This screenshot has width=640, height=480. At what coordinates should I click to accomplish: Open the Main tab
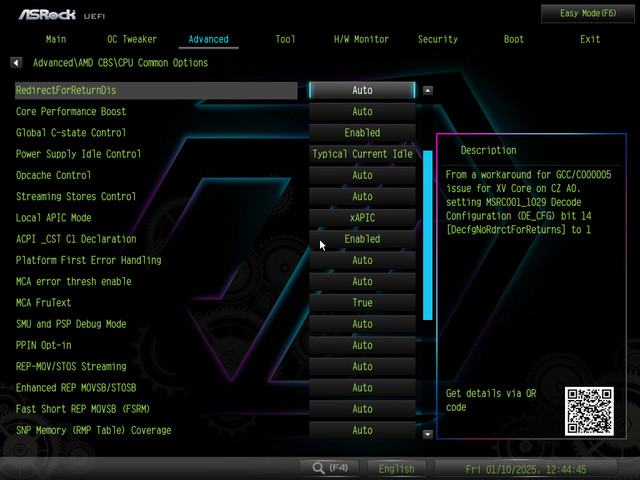tap(56, 39)
